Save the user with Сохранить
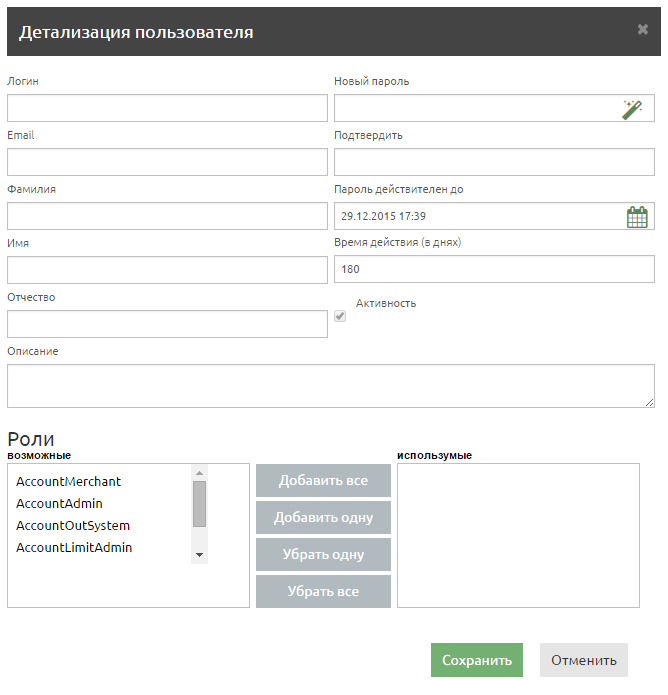668x695 pixels. click(x=477, y=660)
